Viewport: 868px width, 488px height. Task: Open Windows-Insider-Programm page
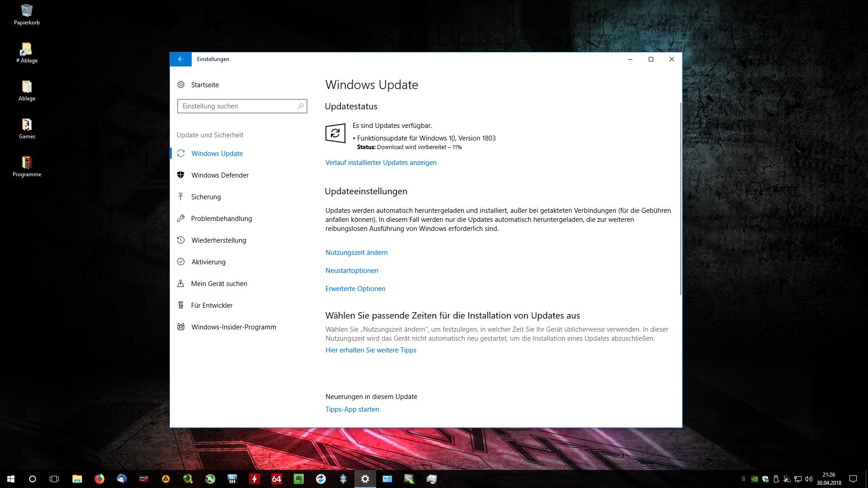pyautogui.click(x=233, y=327)
